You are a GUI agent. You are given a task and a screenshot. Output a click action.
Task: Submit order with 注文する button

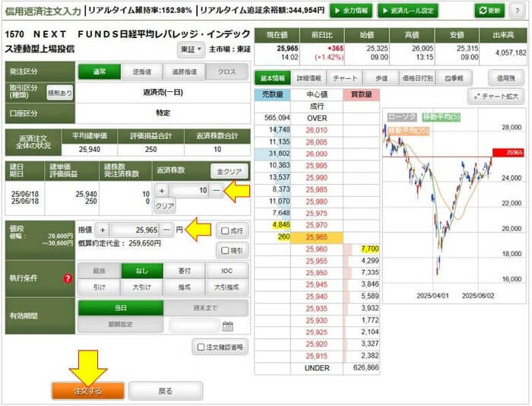88,392
